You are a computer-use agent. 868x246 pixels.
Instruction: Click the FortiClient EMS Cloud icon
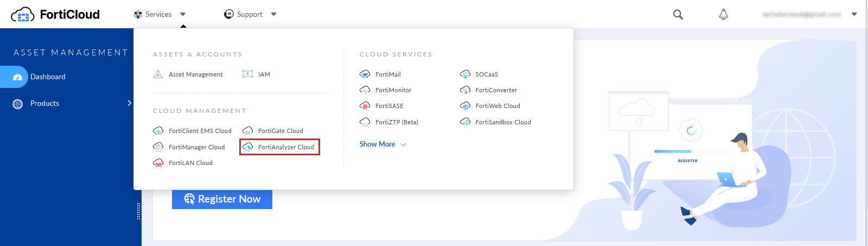pyautogui.click(x=158, y=131)
